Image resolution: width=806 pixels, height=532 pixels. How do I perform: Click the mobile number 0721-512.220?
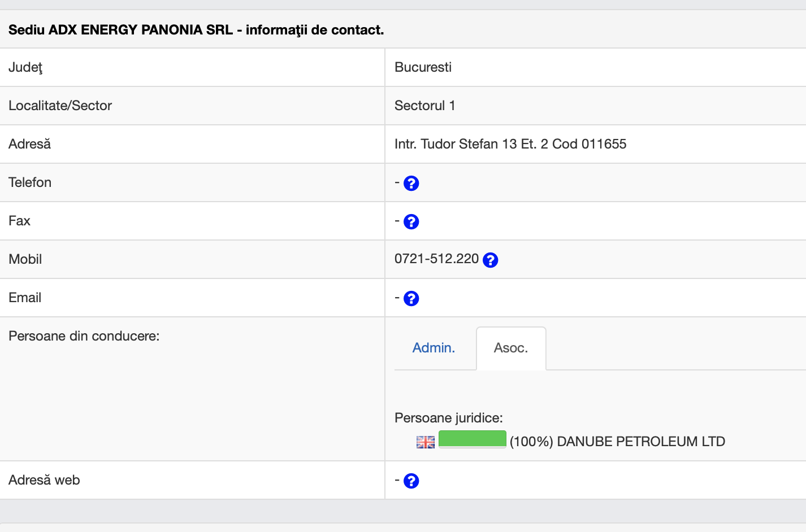pos(436,259)
